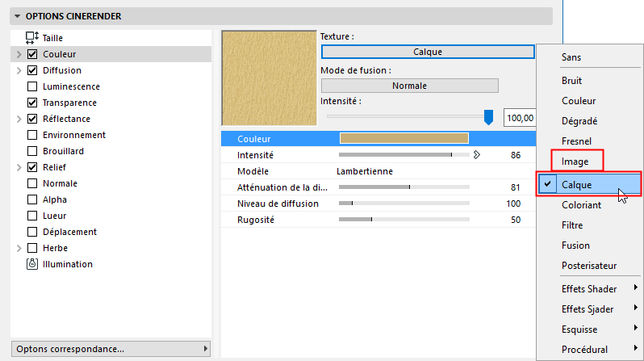644x361 pixels.
Task: Toggle the Réflectance checkbox
Action: [x=32, y=119]
